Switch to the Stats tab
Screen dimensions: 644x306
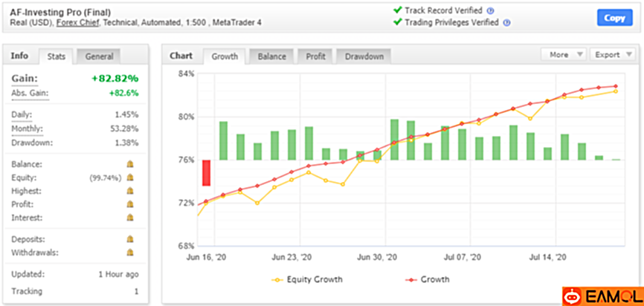(56, 56)
